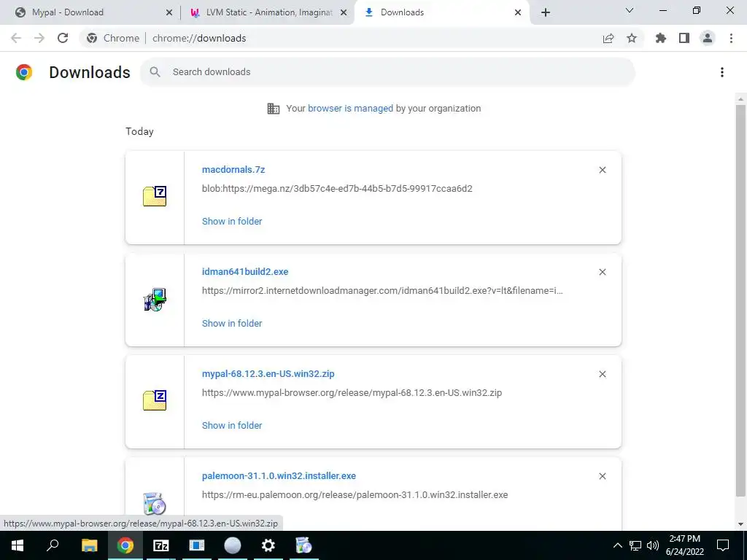Screen dimensions: 747x560
Task: Focus the Search downloads field
Action: point(387,72)
